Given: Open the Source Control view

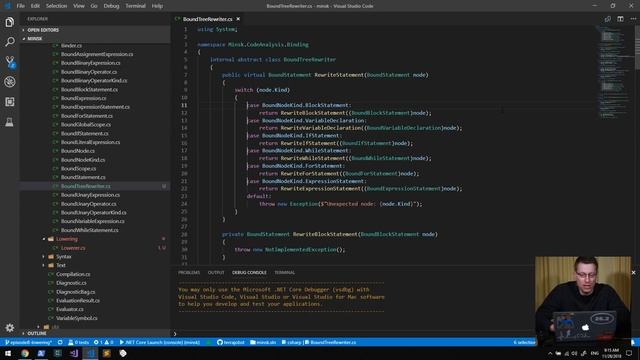Looking at the screenshot, I should [x=9, y=62].
